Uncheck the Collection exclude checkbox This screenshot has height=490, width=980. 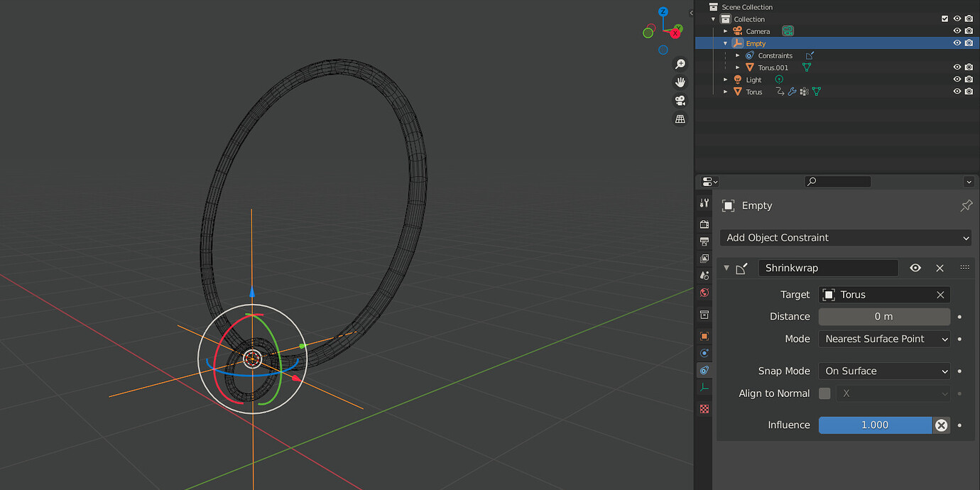pyautogui.click(x=944, y=19)
